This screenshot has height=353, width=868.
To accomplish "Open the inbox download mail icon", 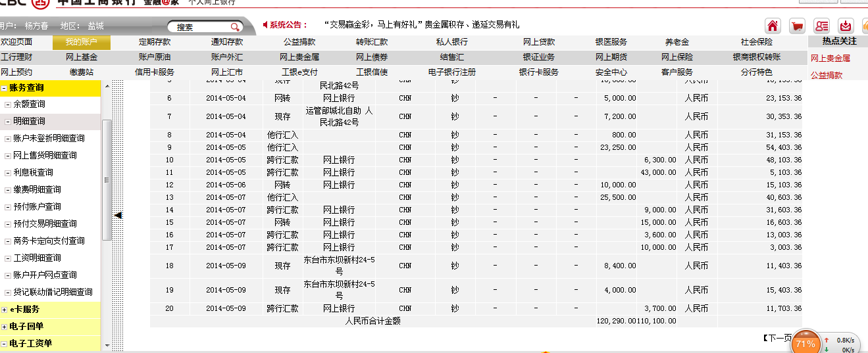I will (846, 26).
